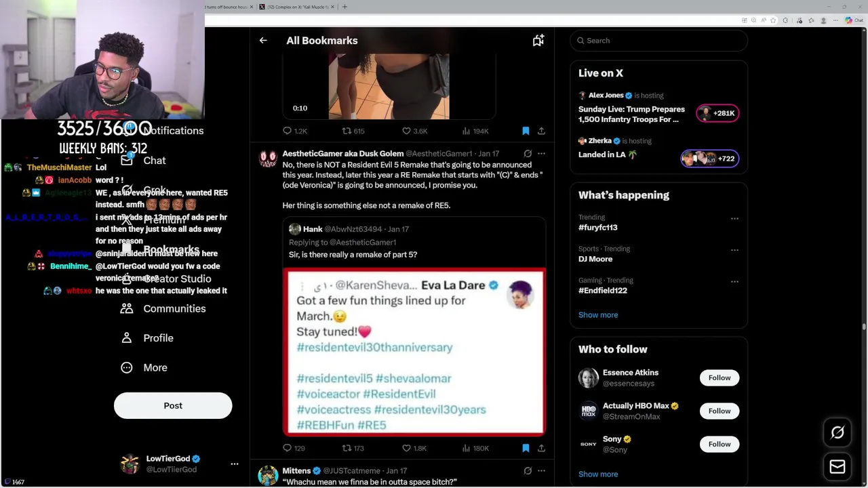Follow Essence Atkins

pos(719,378)
